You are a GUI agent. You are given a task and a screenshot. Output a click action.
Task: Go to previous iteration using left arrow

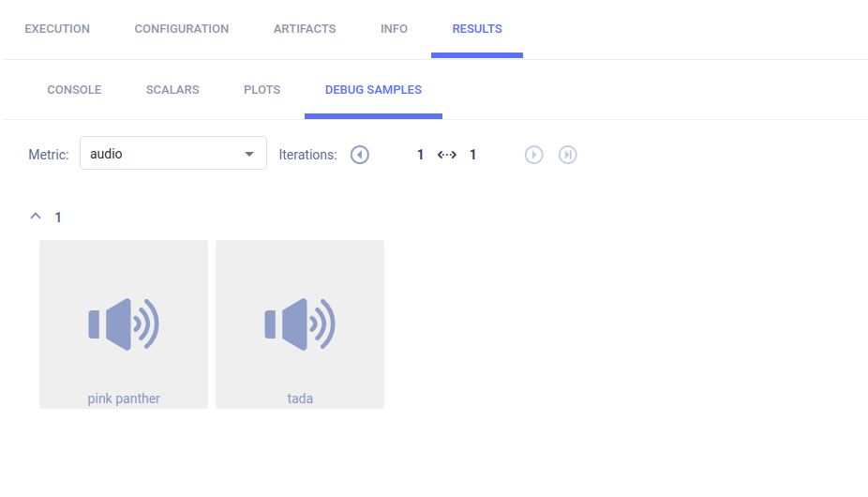[360, 155]
